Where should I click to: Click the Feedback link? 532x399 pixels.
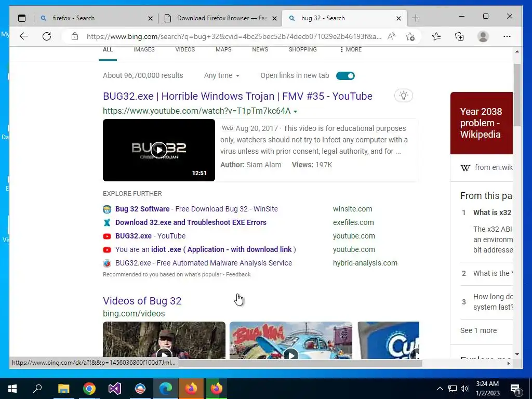(x=238, y=274)
